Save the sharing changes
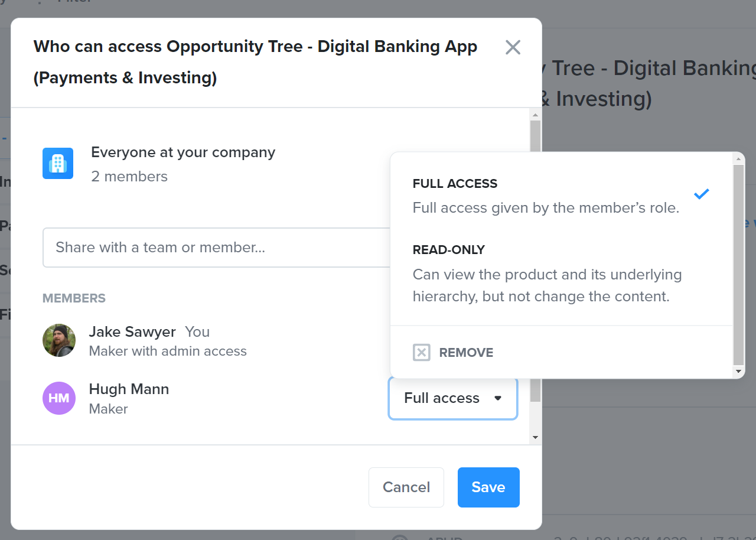The image size is (756, 540). (x=488, y=487)
